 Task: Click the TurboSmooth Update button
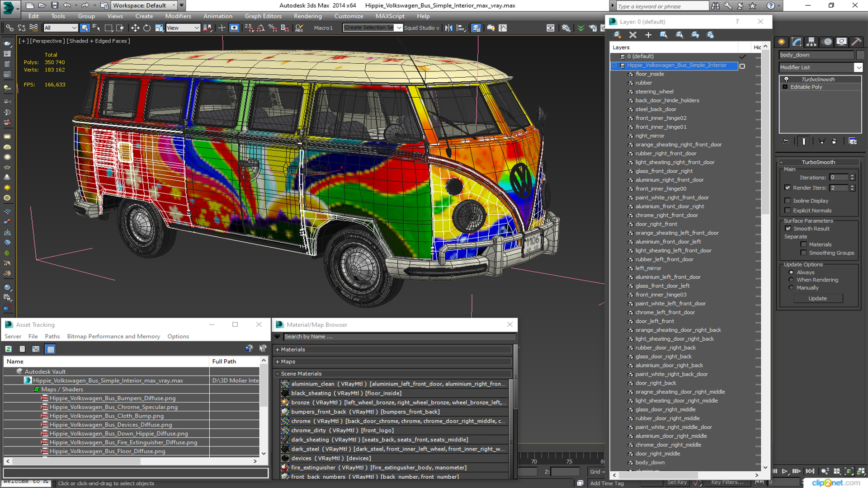[x=817, y=298]
